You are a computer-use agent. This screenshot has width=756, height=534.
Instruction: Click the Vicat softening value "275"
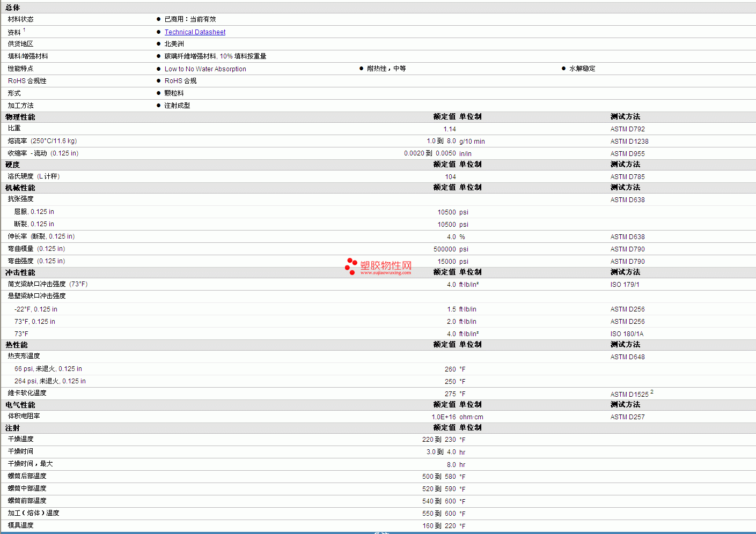450,394
